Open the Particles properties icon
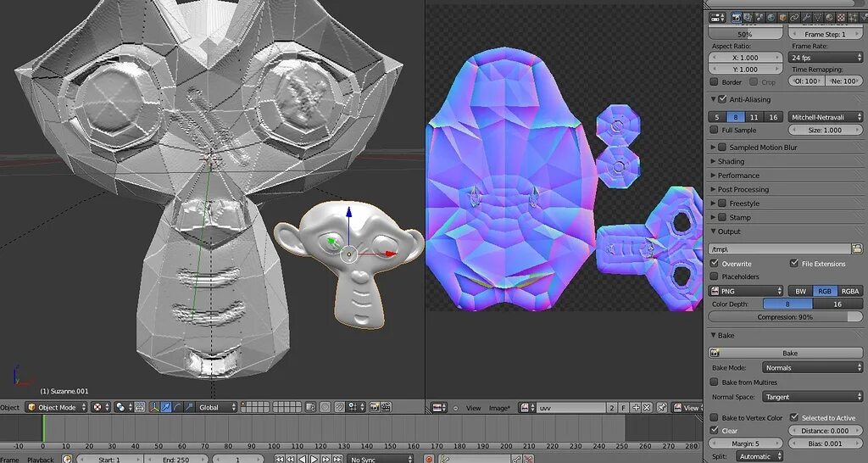 point(852,18)
